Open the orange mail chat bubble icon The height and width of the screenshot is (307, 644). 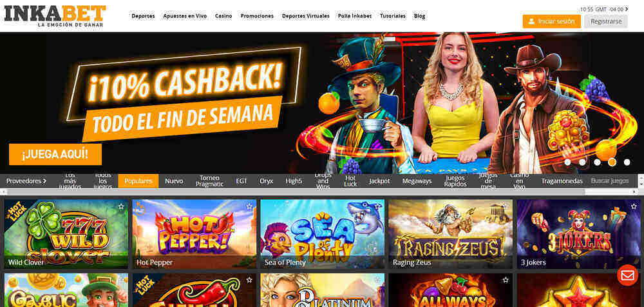[x=627, y=275]
